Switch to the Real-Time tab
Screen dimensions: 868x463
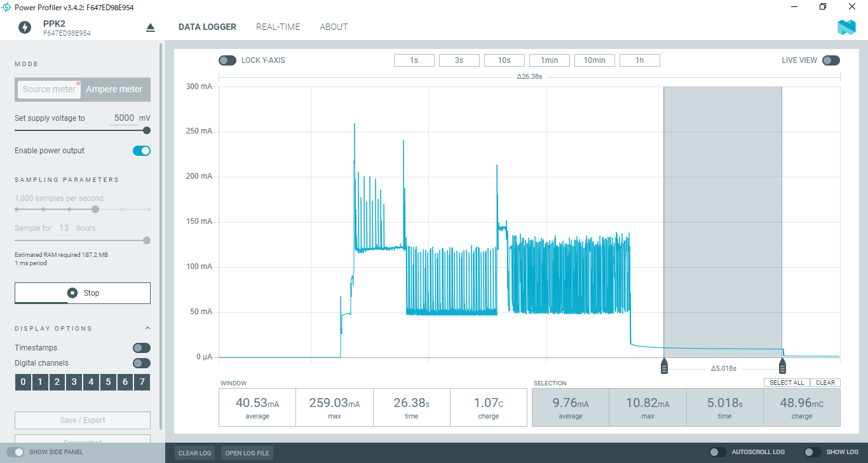coord(278,27)
